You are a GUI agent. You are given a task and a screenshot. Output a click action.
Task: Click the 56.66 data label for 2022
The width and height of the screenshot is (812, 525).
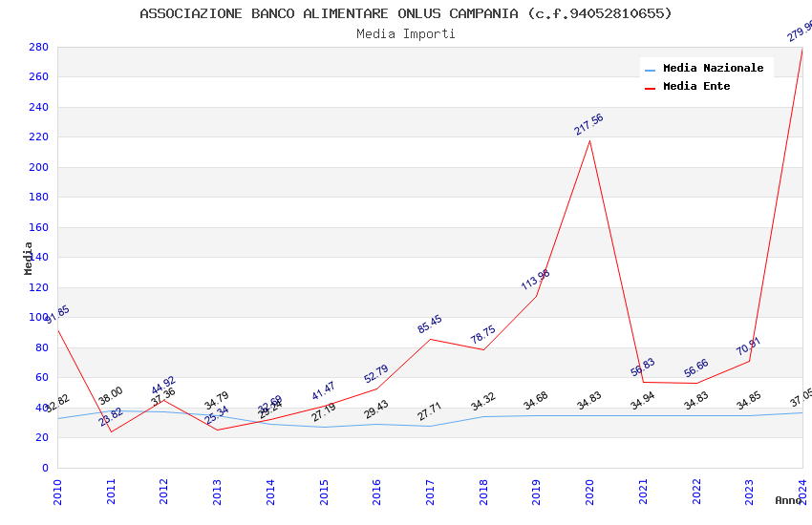tap(696, 368)
